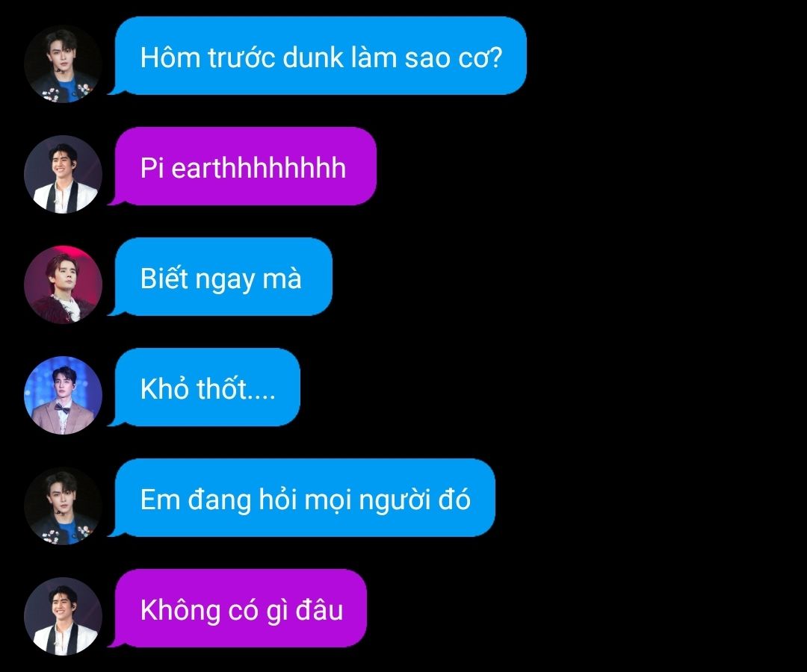Select the blue bubble 'Hôm trước dunk làm sao cơ?'
The width and height of the screenshot is (807, 672).
tap(318, 55)
